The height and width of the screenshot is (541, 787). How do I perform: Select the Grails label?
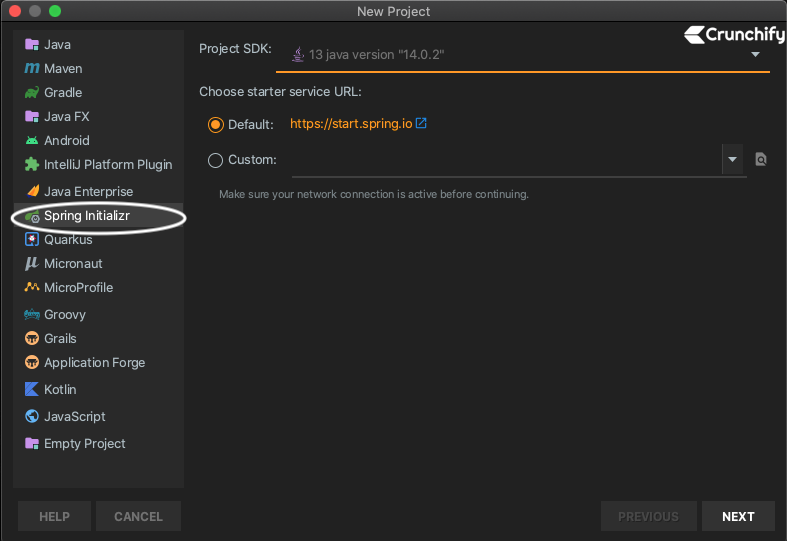(60, 338)
